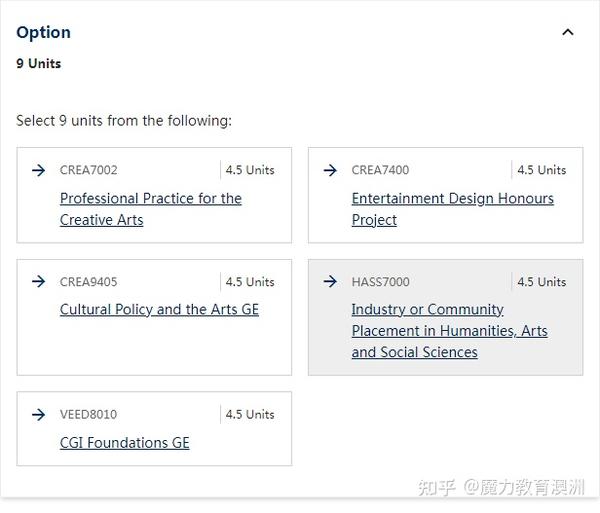The image size is (600, 513).
Task: Click the VEED8010 course code
Action: click(x=88, y=414)
